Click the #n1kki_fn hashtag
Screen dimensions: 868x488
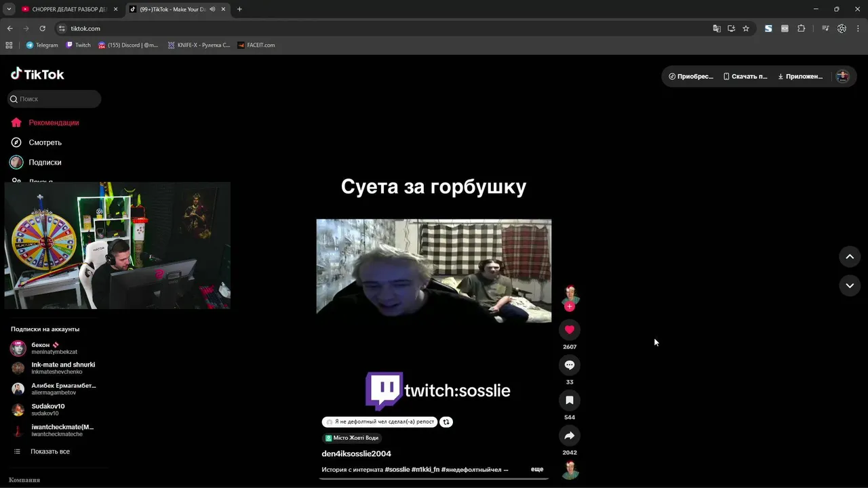click(425, 469)
